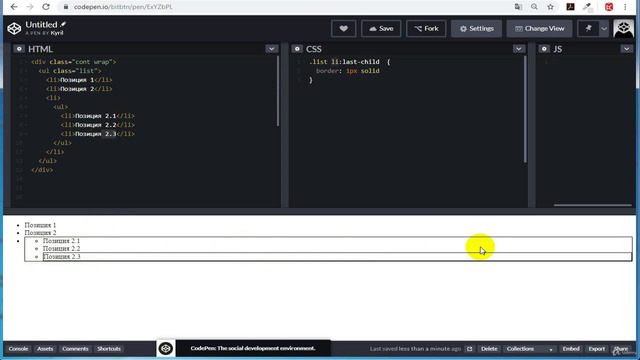
Task: Open the Comments panel
Action: (75, 349)
